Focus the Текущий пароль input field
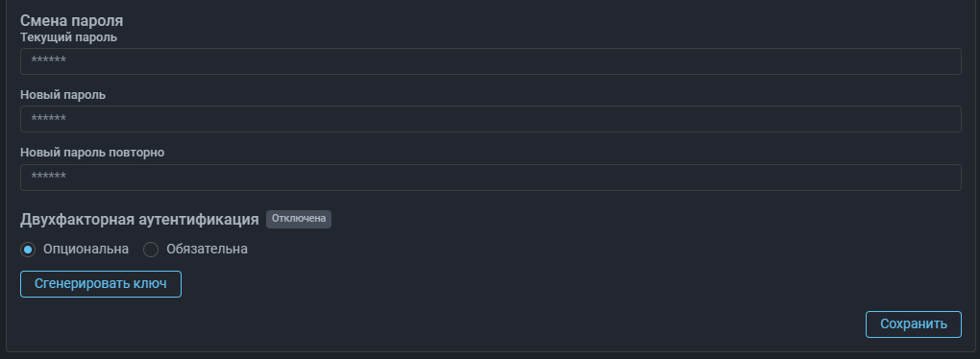The width and height of the screenshot is (980, 359). point(491,61)
